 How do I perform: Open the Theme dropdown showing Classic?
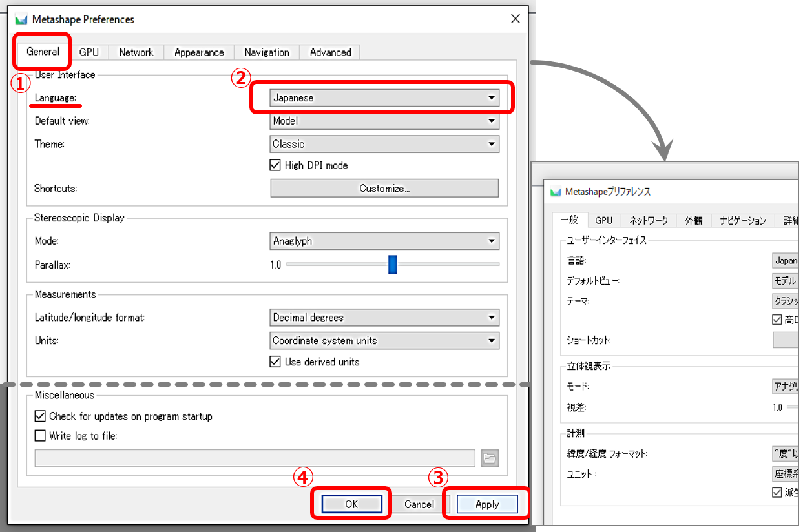(x=384, y=144)
